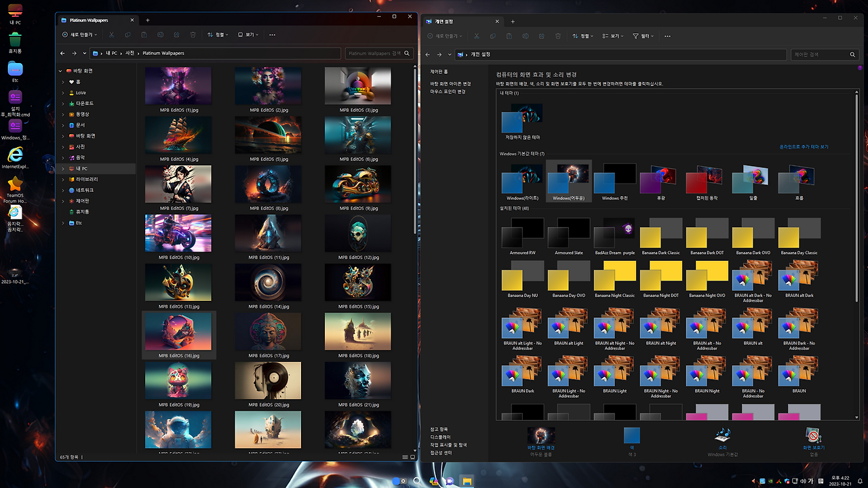The height and width of the screenshot is (488, 868).
Task: Expand 내 PC in the sidebar tree
Action: tap(63, 169)
